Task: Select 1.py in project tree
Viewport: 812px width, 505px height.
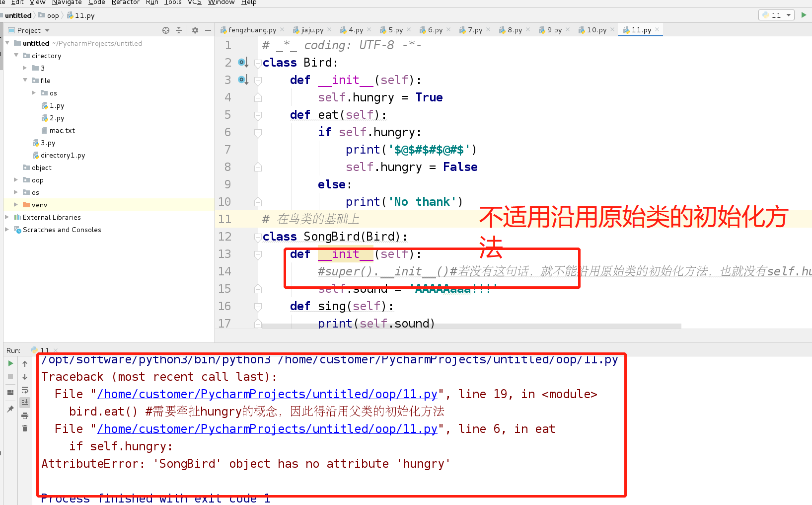Action: pyautogui.click(x=57, y=105)
